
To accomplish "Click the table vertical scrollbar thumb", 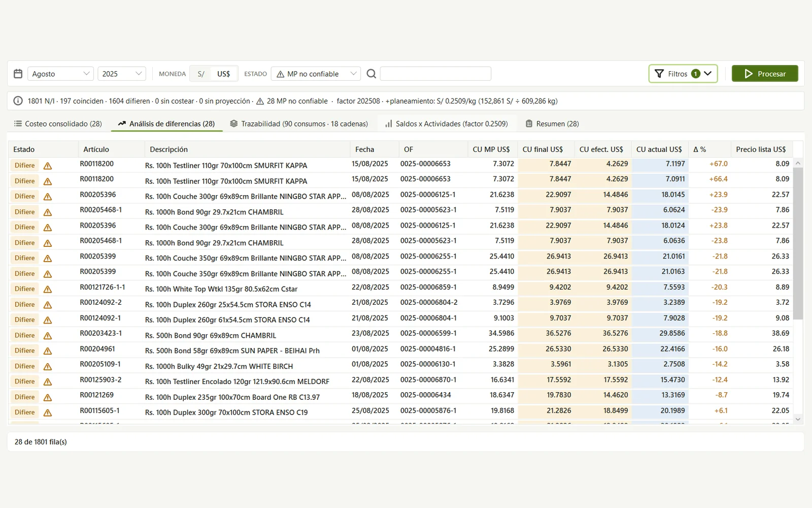I will point(798,243).
